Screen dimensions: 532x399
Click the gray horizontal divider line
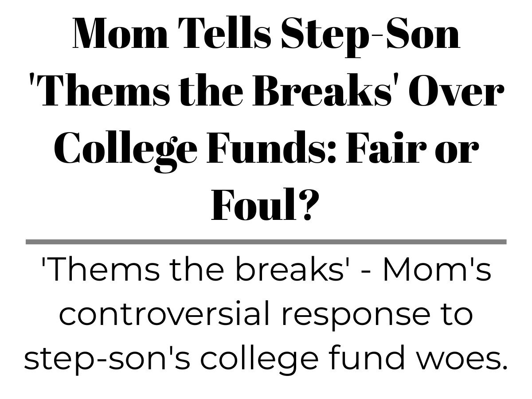(x=266, y=242)
